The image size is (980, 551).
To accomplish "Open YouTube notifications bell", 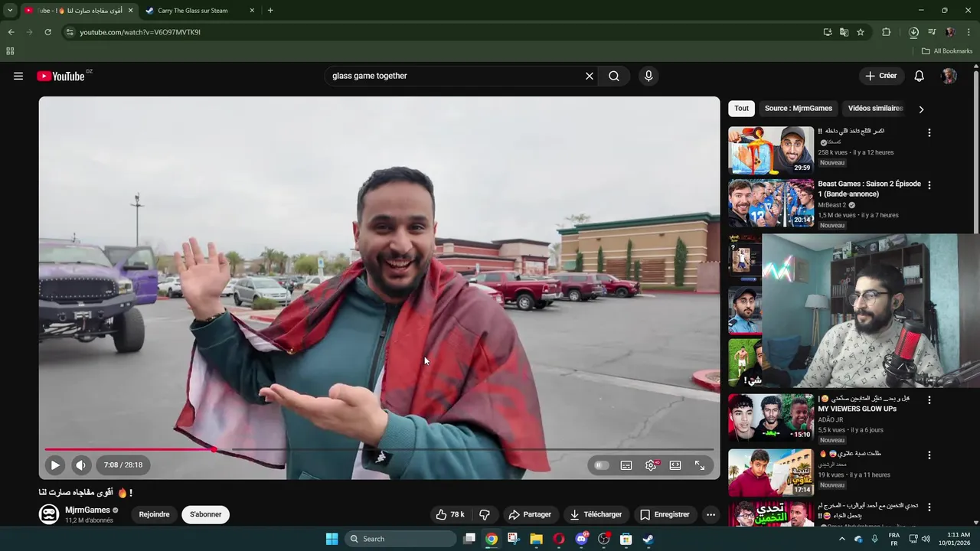I will coord(920,76).
